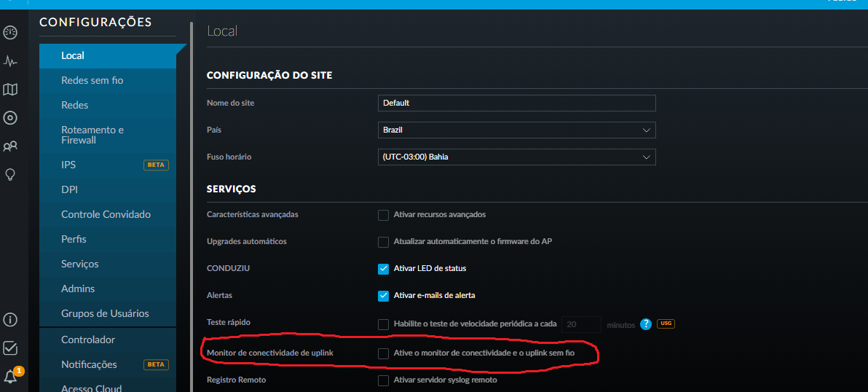Click the Monitor de conectividade de uplink label
Screen dimensions: 868x392
pyautogui.click(x=269, y=353)
